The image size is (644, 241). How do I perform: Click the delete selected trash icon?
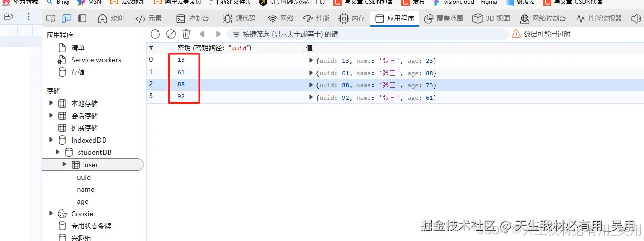tap(186, 34)
